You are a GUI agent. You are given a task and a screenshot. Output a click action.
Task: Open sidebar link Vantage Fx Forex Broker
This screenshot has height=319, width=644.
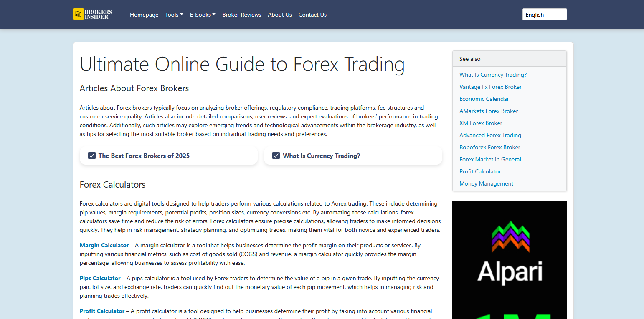tap(490, 87)
